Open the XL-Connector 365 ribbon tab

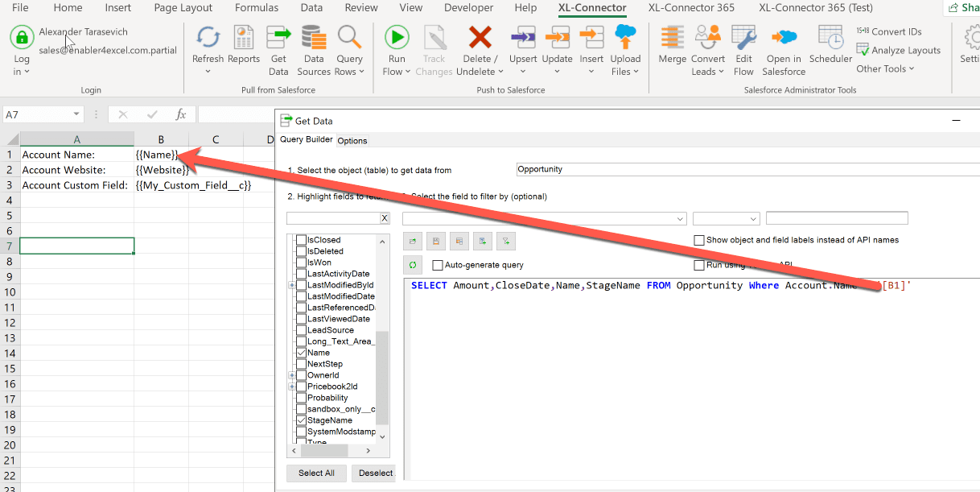[x=690, y=8]
